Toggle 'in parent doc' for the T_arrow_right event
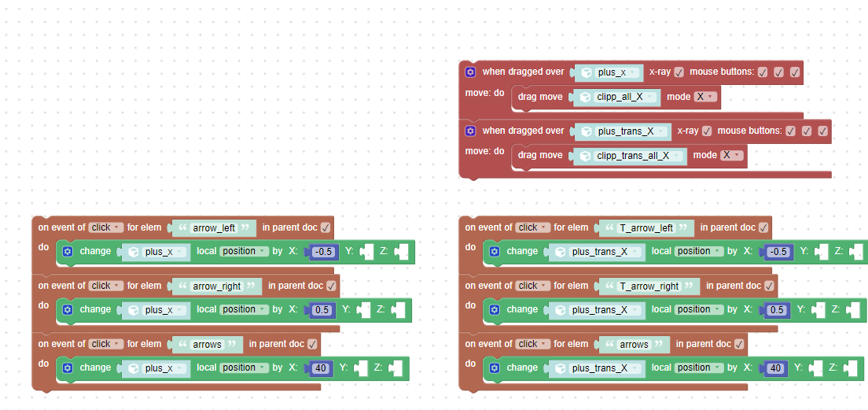 [x=769, y=286]
